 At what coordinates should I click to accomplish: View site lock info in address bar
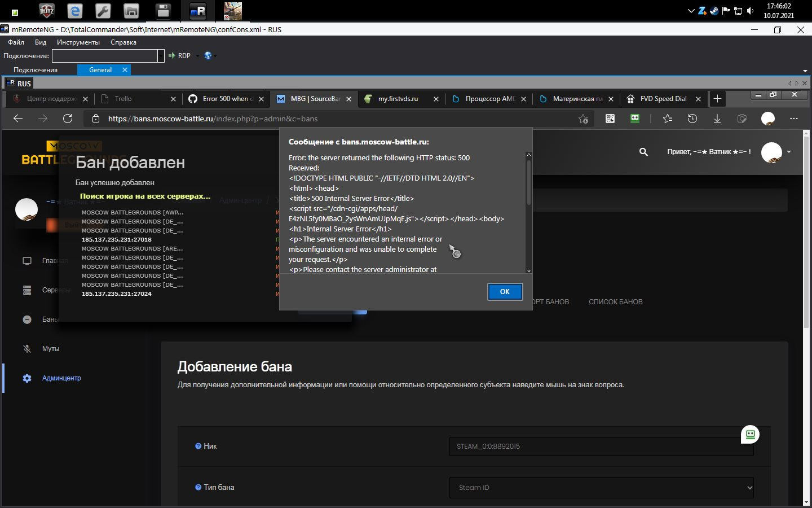(96, 119)
